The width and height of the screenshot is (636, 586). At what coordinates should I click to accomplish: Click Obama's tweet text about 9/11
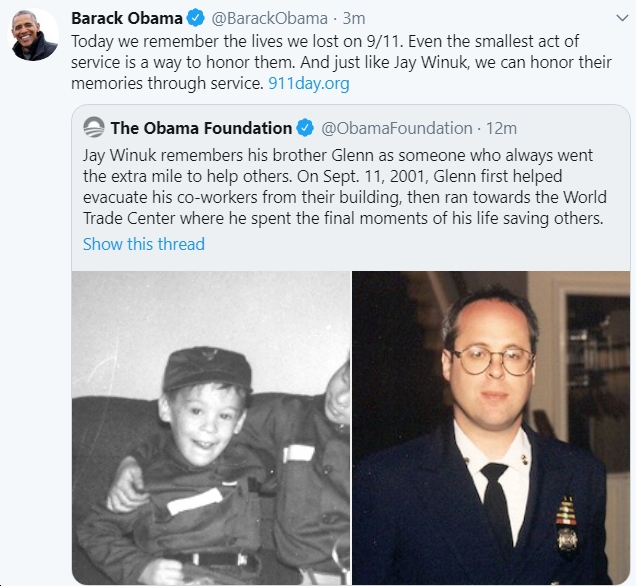coord(341,62)
